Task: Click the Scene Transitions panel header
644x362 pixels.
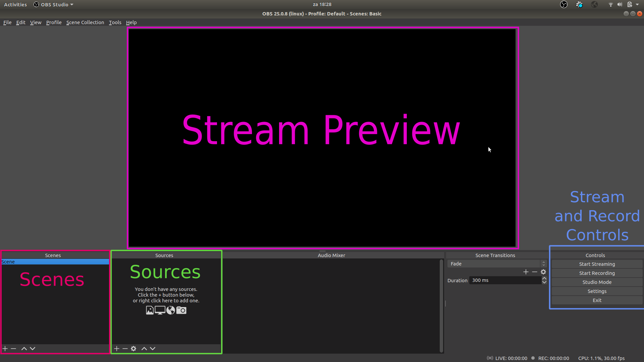Action: 495,255
